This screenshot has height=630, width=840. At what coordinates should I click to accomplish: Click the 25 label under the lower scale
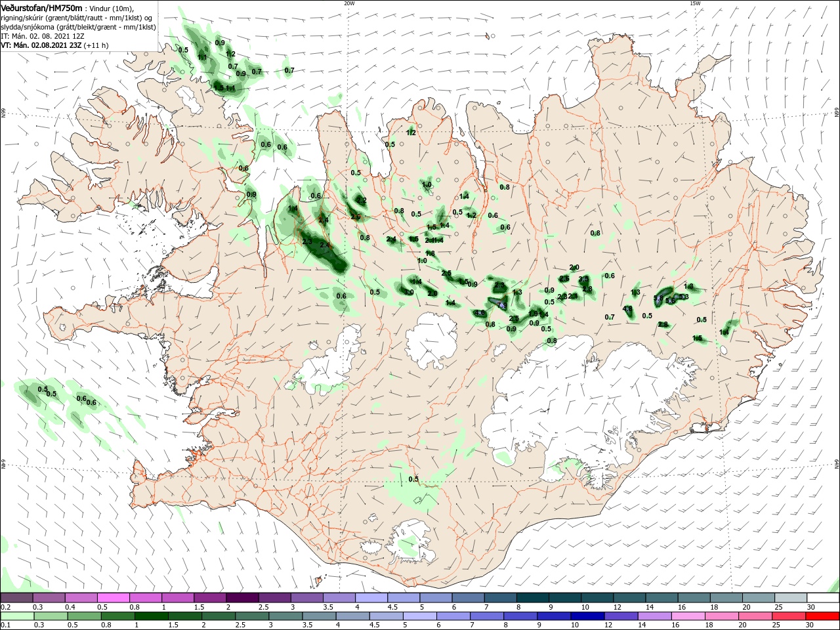click(x=776, y=625)
